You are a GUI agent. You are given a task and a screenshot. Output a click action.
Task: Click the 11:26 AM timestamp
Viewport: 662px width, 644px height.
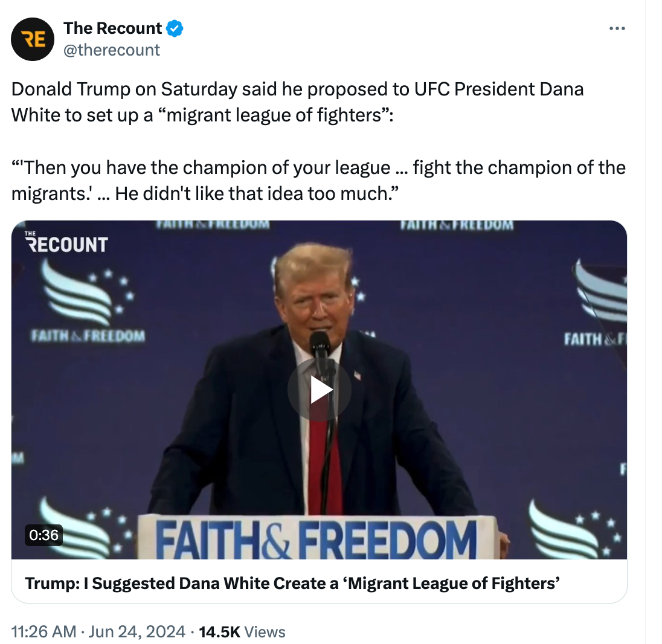click(x=44, y=632)
